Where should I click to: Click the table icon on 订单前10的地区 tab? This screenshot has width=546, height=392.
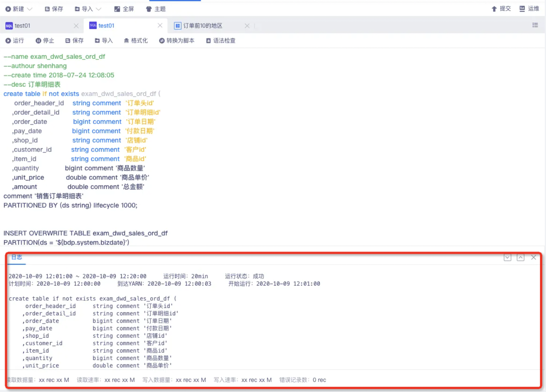[177, 26]
